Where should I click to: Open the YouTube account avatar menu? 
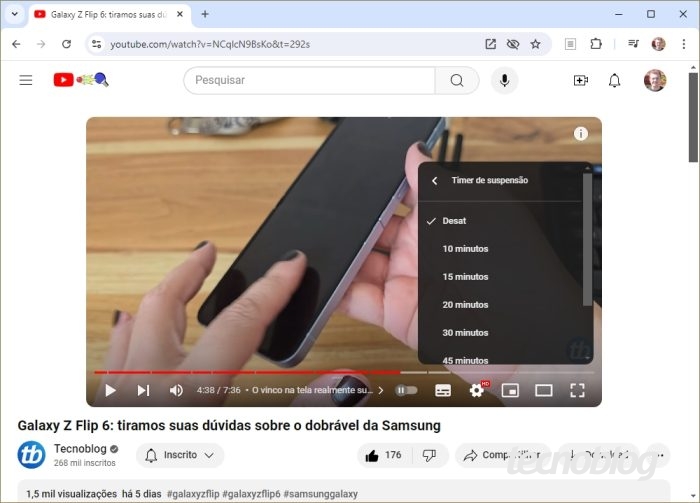tap(654, 80)
